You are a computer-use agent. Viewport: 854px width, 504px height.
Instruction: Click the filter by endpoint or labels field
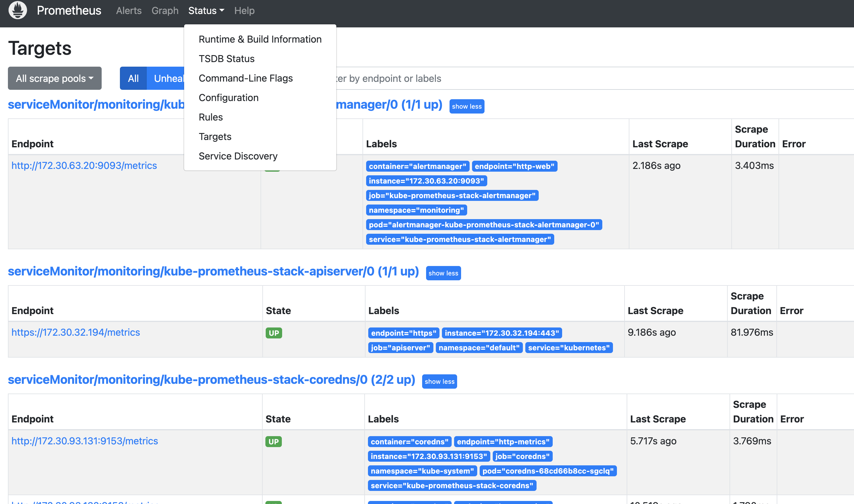(577, 79)
